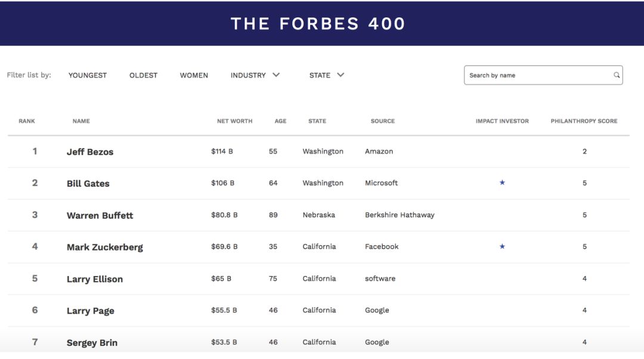Viewport: 644px width, 359px height.
Task: Click Bill Gates' impact investor star
Action: click(502, 182)
